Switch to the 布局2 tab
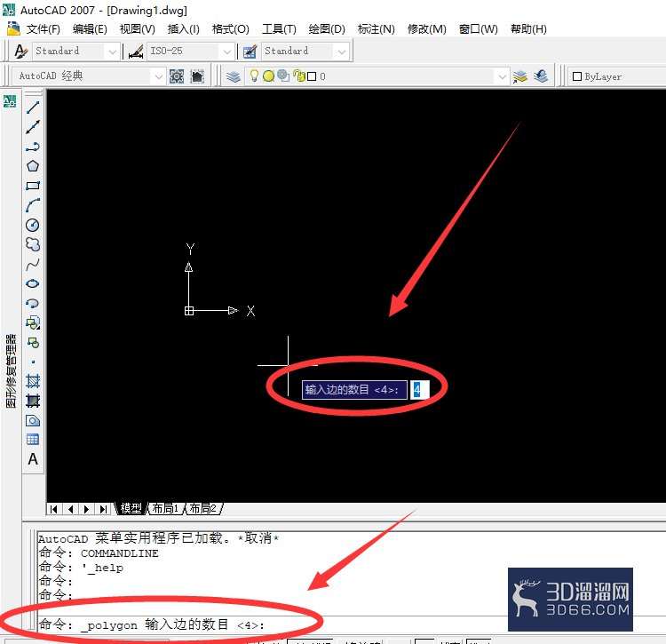The width and height of the screenshot is (666, 644). tap(203, 508)
